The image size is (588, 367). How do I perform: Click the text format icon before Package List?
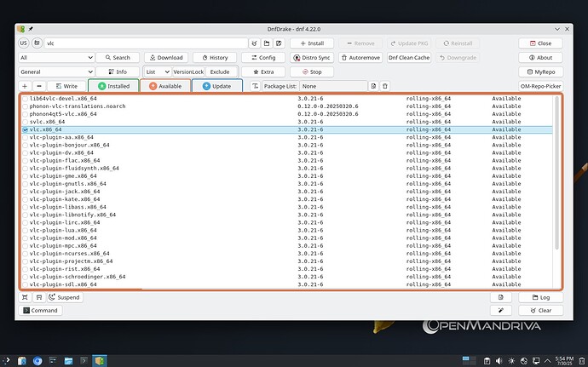255,86
